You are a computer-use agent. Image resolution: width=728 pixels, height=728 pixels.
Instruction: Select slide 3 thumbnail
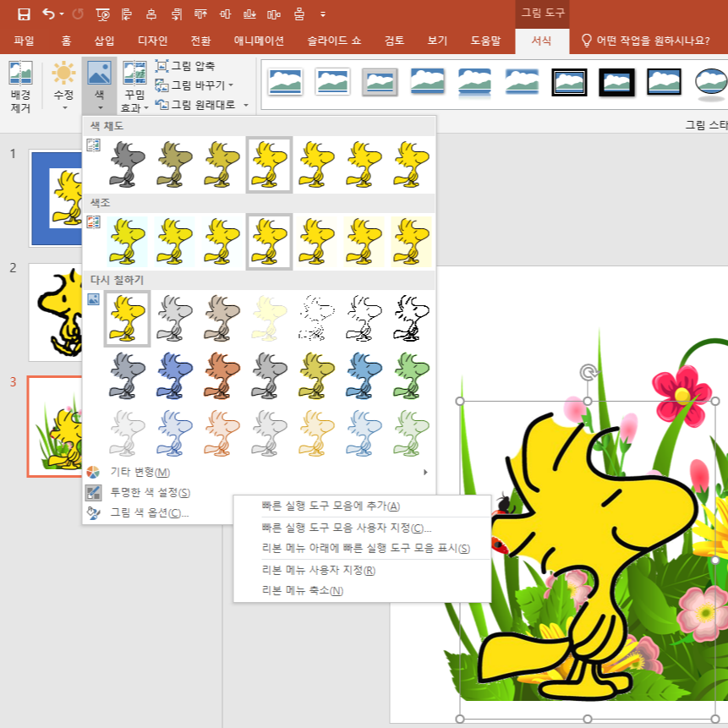pos(55,427)
